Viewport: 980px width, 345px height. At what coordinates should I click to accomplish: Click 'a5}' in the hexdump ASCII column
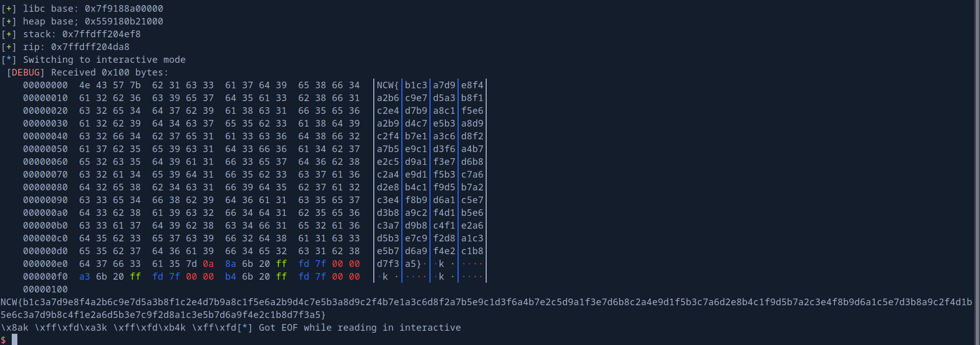coord(413,264)
